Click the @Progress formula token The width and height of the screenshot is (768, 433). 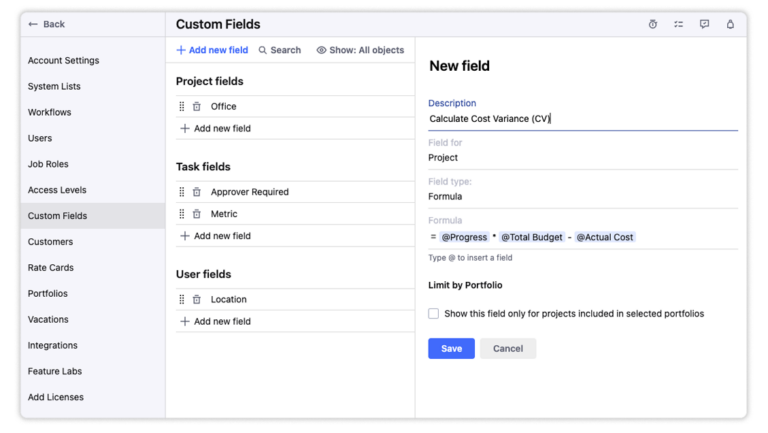[x=464, y=237]
